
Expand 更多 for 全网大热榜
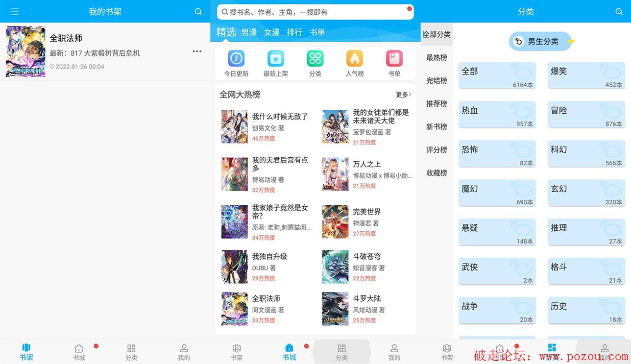click(x=403, y=95)
